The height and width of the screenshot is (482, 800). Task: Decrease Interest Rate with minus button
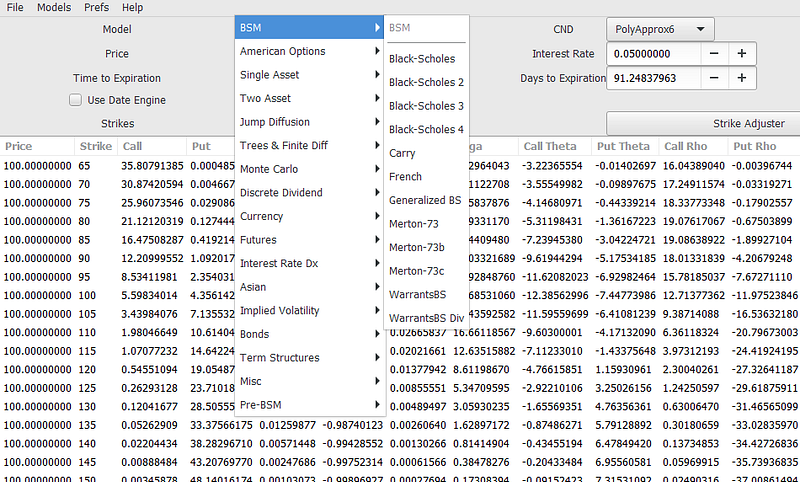[714, 54]
